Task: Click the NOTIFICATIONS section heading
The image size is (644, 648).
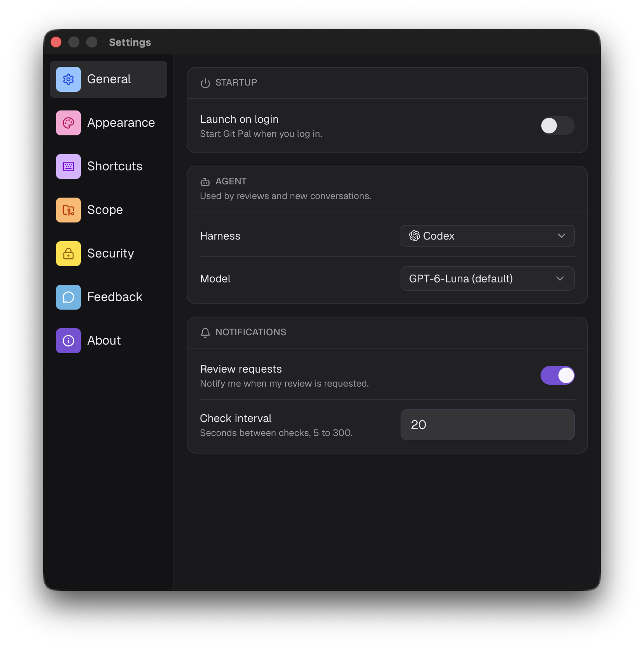Action: [x=251, y=332]
